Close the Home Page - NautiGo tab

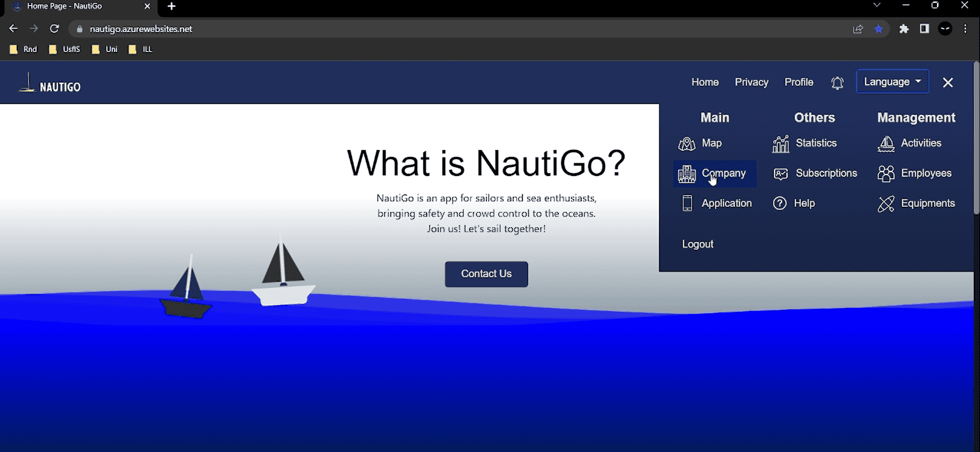click(x=148, y=6)
